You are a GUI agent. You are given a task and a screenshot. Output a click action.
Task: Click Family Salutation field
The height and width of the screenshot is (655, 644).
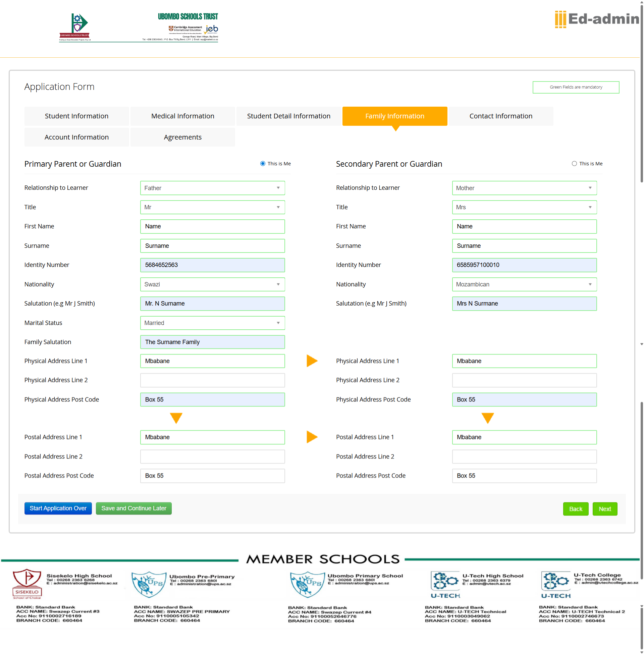pos(212,342)
